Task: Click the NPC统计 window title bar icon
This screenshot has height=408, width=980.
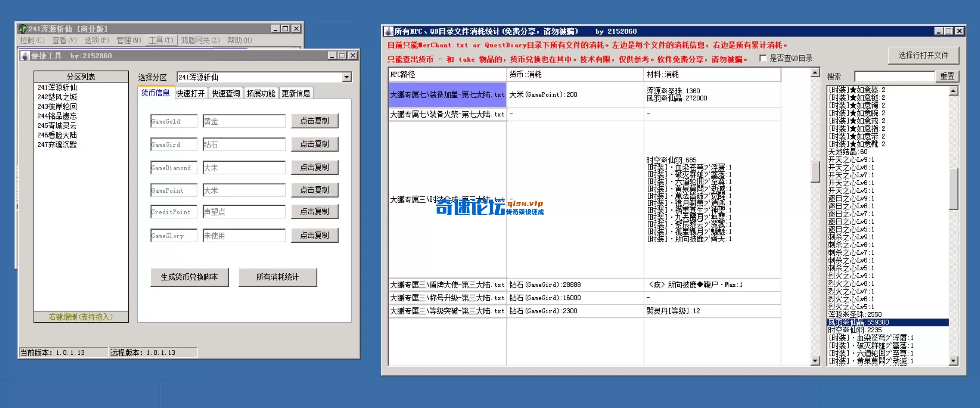Action: [x=388, y=31]
